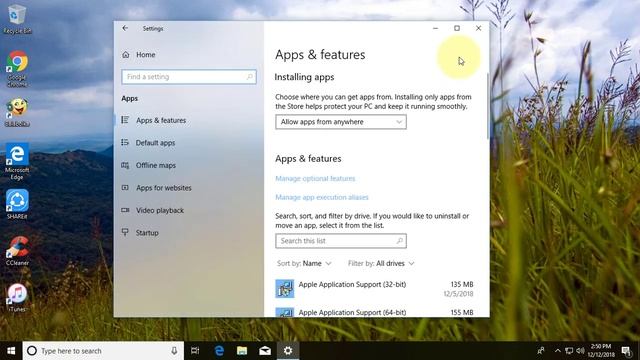Go back using Settings back arrow
Image resolution: width=640 pixels, height=360 pixels.
click(x=125, y=28)
